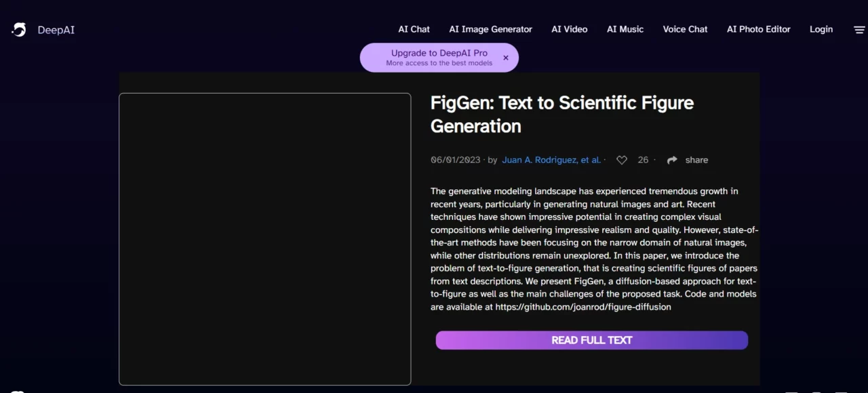The width and height of the screenshot is (868, 393).
Task: Go to Voice Chat
Action: (685, 29)
